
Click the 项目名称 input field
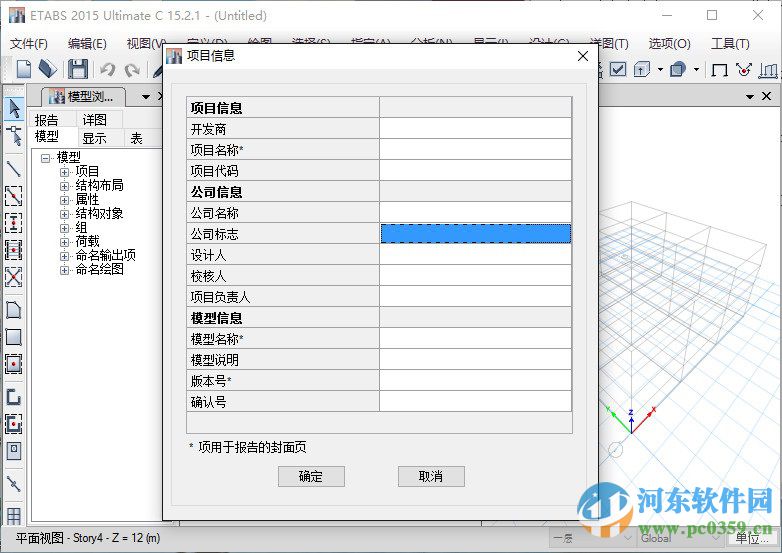point(475,150)
